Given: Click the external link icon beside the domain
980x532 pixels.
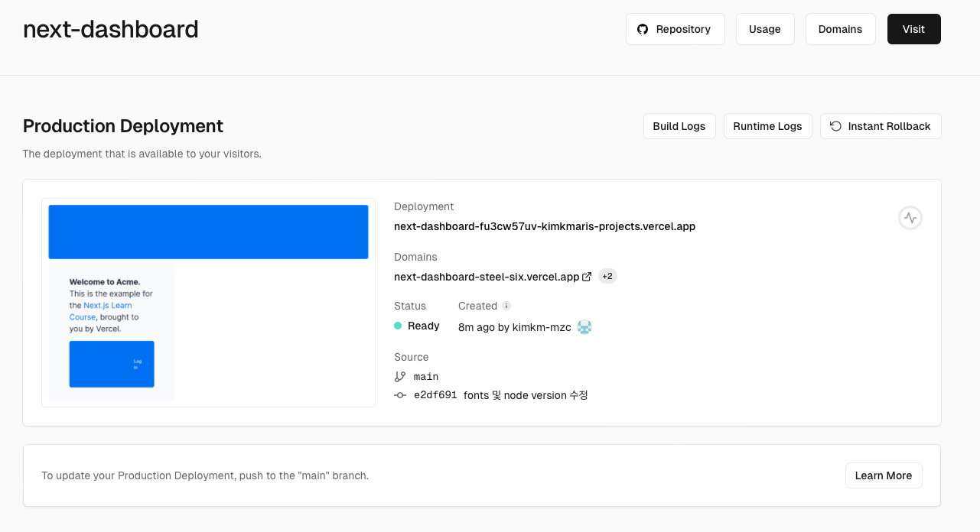Looking at the screenshot, I should [x=587, y=277].
